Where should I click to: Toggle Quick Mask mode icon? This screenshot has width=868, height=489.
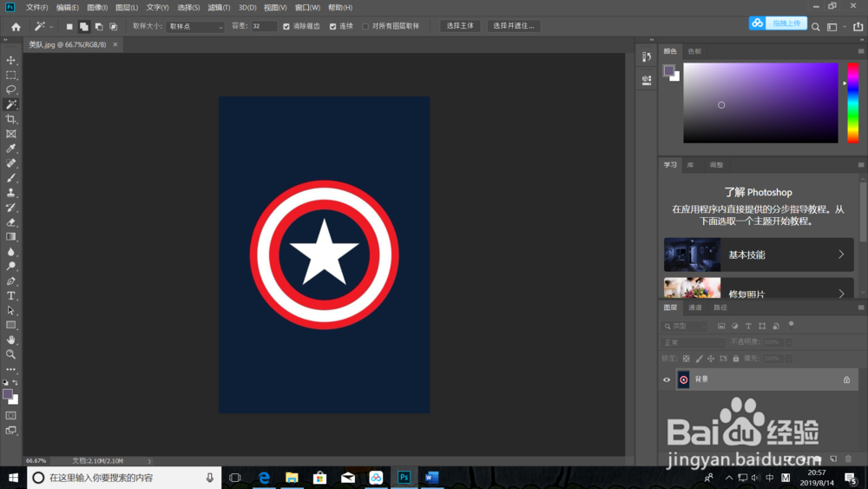[x=10, y=415]
